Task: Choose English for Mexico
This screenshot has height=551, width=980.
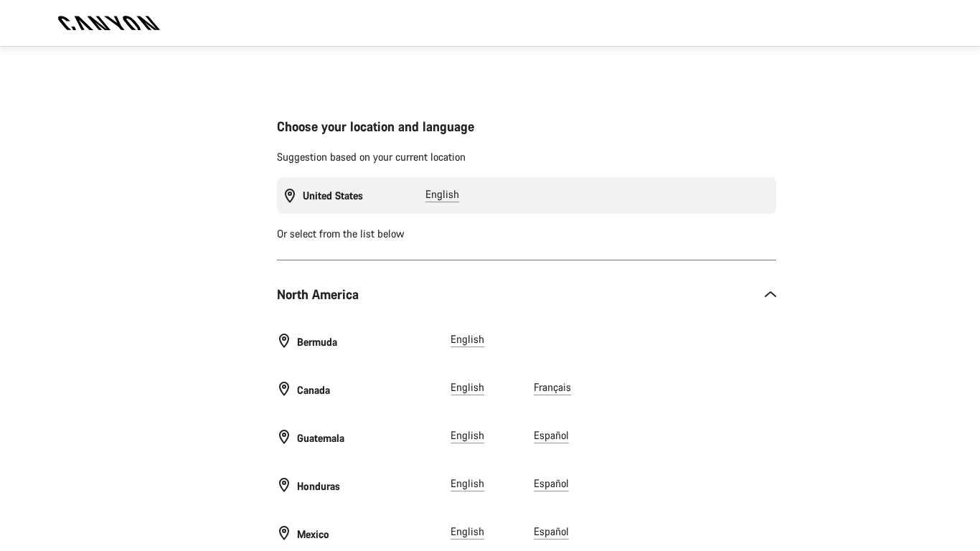Action: tap(467, 532)
